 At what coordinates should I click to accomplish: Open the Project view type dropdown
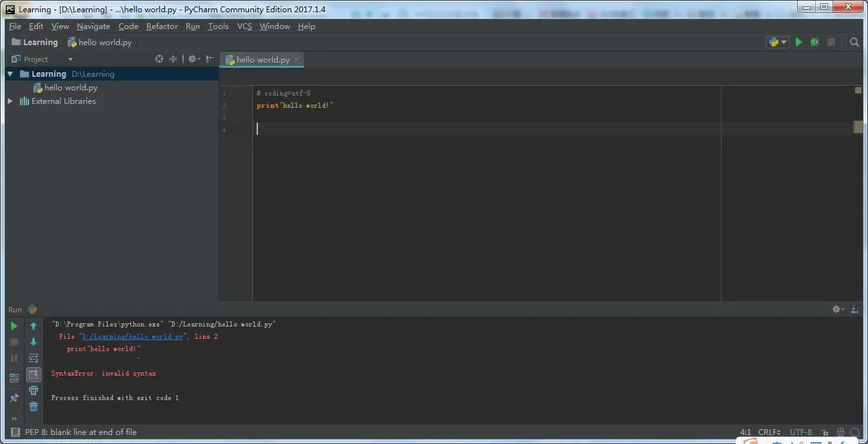[70, 59]
